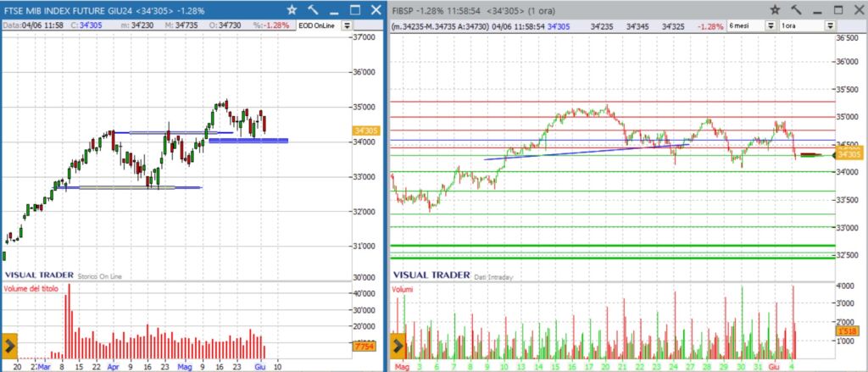This screenshot has width=868, height=372.
Task: Click the 34'345 value in FIBSP data bar
Action: 637,25
